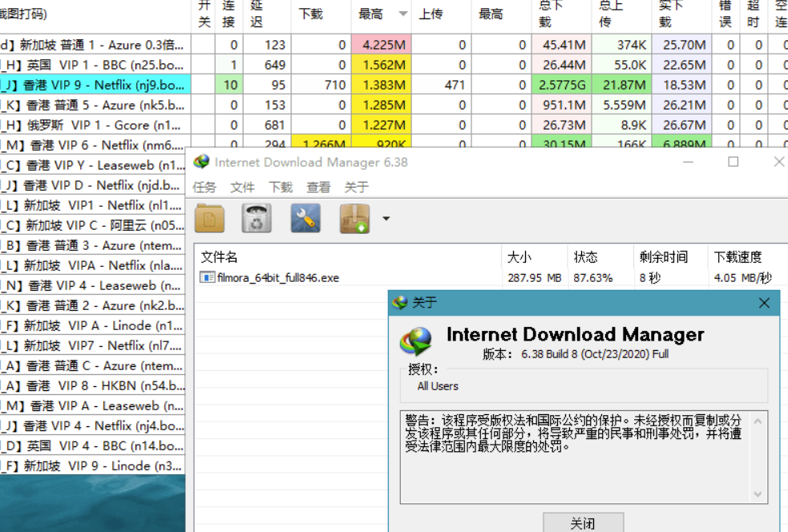Click the 4.05 MB/秒 download speed value
The height and width of the screenshot is (532, 788).
(743, 278)
